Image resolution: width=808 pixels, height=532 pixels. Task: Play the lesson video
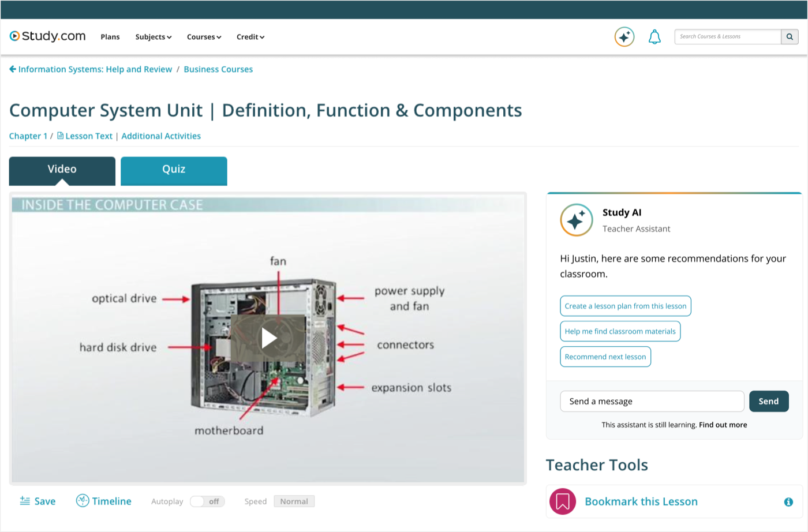tap(268, 338)
